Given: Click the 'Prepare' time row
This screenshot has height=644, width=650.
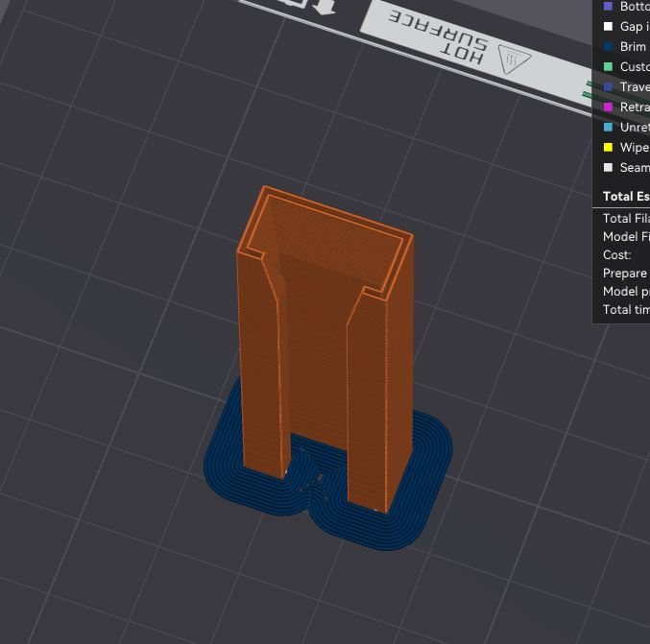Looking at the screenshot, I should click(x=625, y=274).
